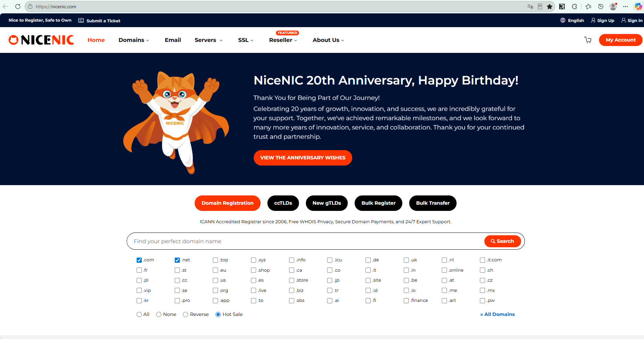Click the orange Search button
Image resolution: width=644 pixels, height=339 pixels.
coord(503,241)
